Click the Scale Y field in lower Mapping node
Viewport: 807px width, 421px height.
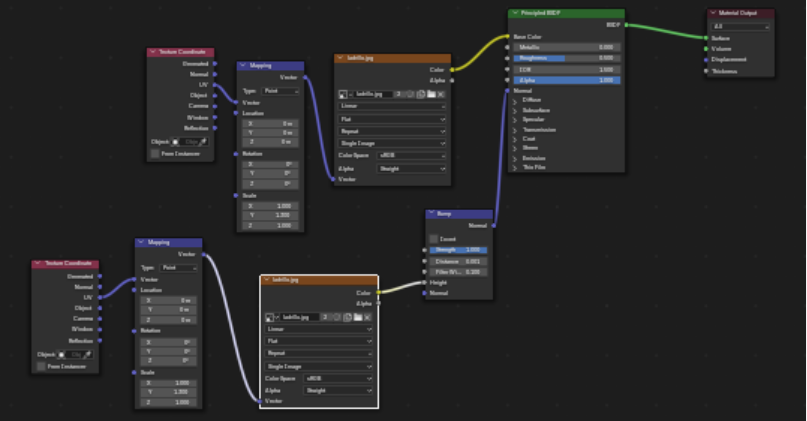(x=171, y=391)
